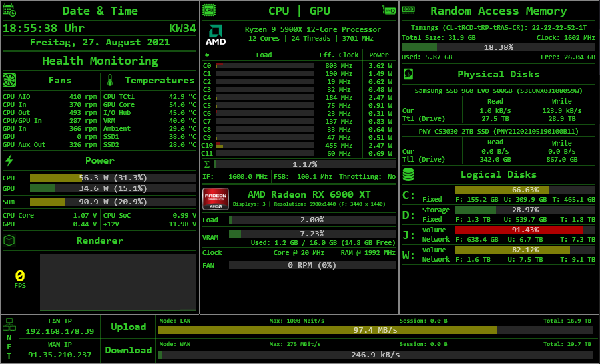The image size is (600, 364).
Task: Click the Radeon Graphics logo badge
Action: pyautogui.click(x=216, y=199)
